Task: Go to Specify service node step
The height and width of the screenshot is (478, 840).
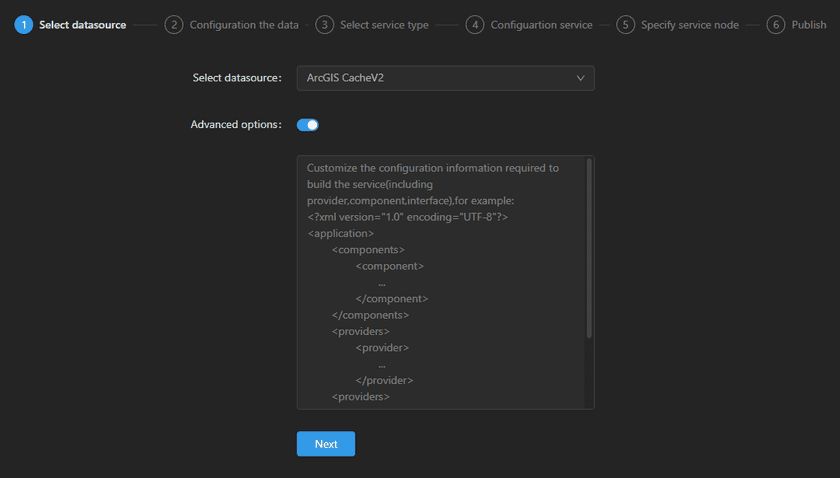Action: pos(690,25)
